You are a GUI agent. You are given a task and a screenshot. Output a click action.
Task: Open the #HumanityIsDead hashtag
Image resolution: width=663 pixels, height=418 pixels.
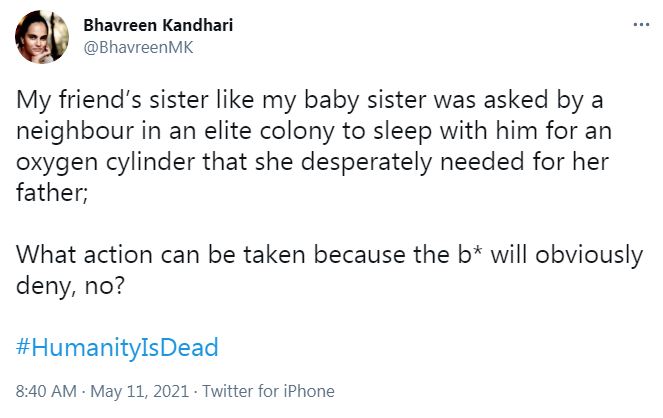point(117,347)
